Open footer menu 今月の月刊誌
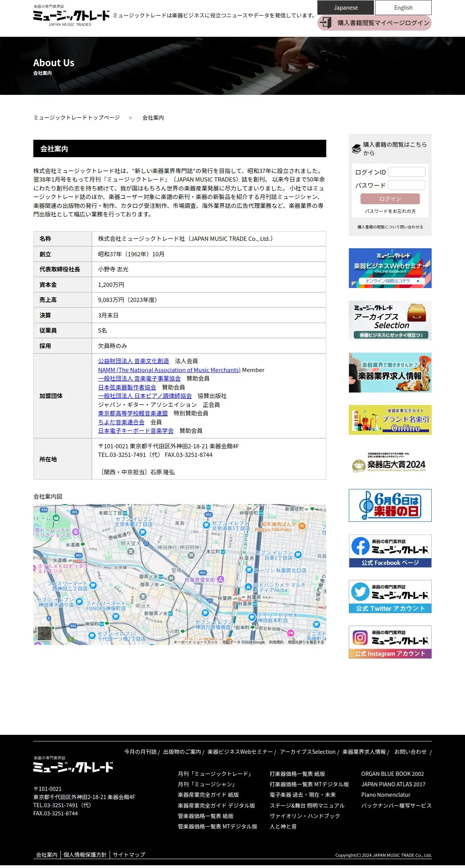The height and width of the screenshot is (868, 465). (x=140, y=752)
